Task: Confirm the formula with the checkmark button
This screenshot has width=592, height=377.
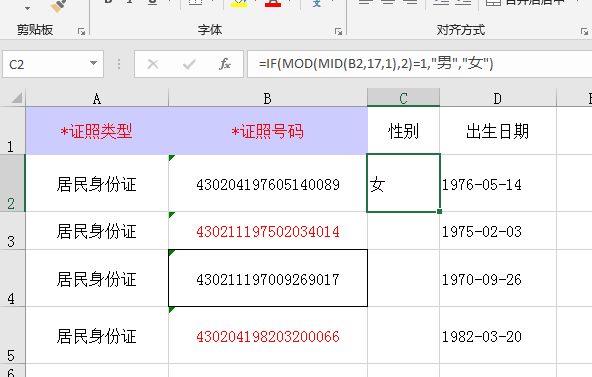Action: pos(189,64)
